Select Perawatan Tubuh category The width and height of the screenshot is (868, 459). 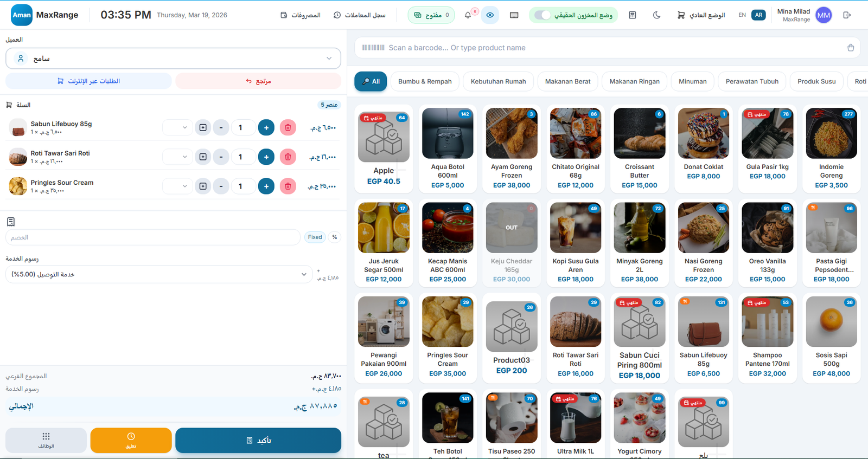pos(752,81)
